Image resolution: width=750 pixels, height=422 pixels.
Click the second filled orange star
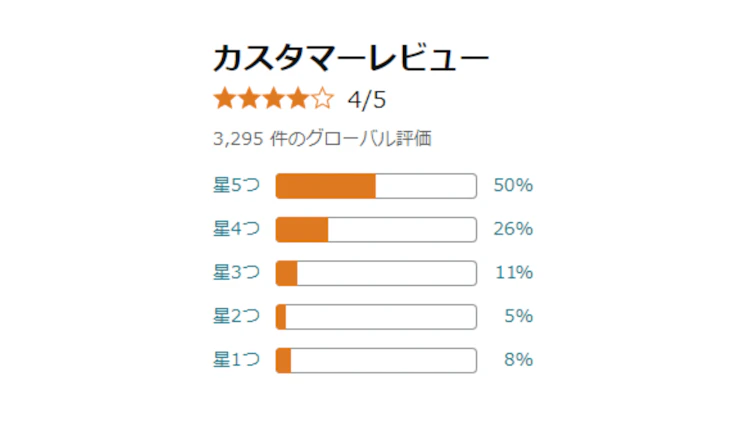249,99
